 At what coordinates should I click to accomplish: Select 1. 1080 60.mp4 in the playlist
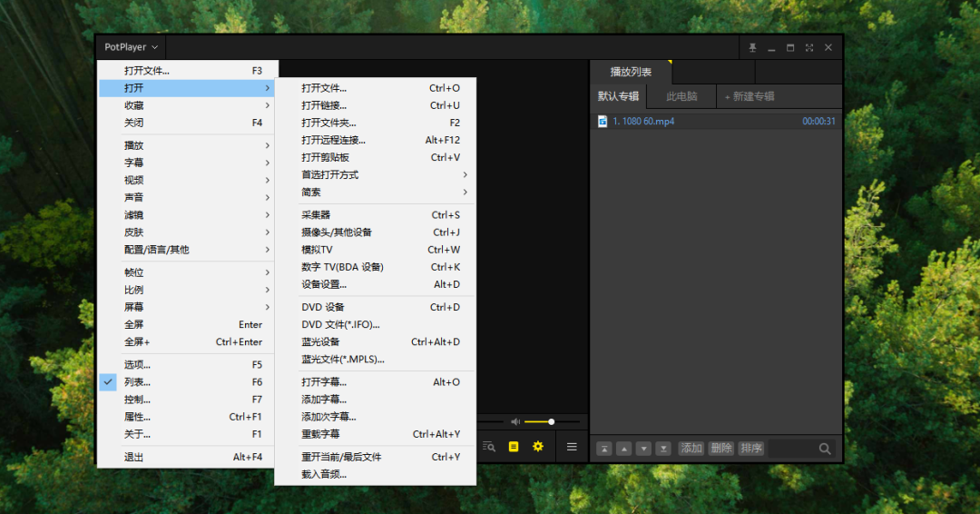643,121
